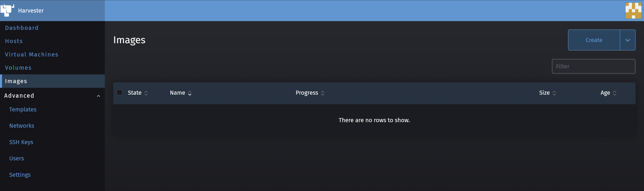Navigate to Users section
This screenshot has height=191, width=644.
click(x=17, y=158)
